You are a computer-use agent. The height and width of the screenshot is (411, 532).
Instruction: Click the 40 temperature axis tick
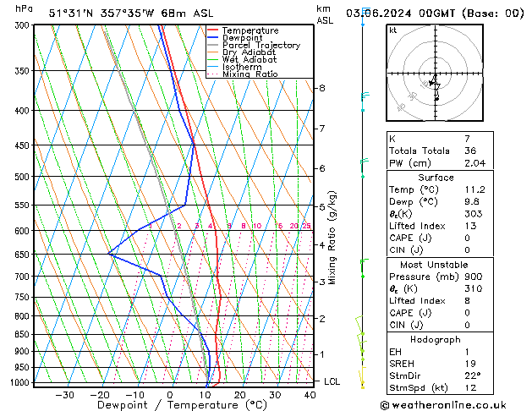(x=310, y=395)
